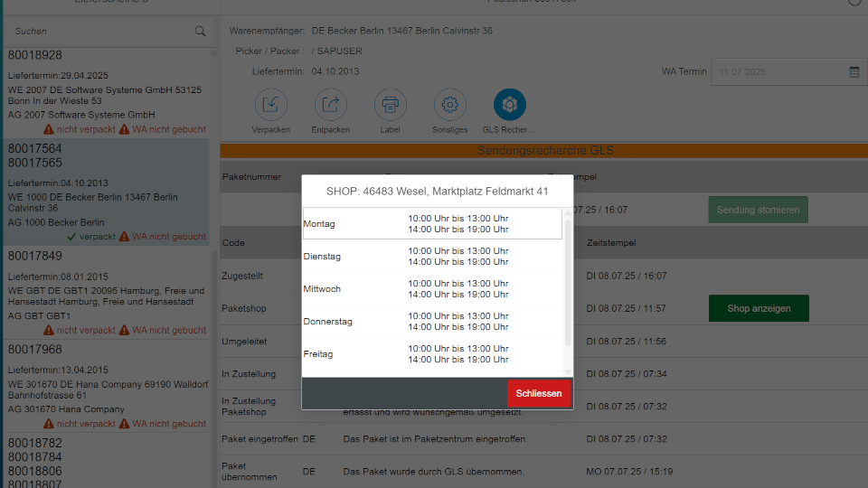Select the Freitag opening hours row

point(432,354)
